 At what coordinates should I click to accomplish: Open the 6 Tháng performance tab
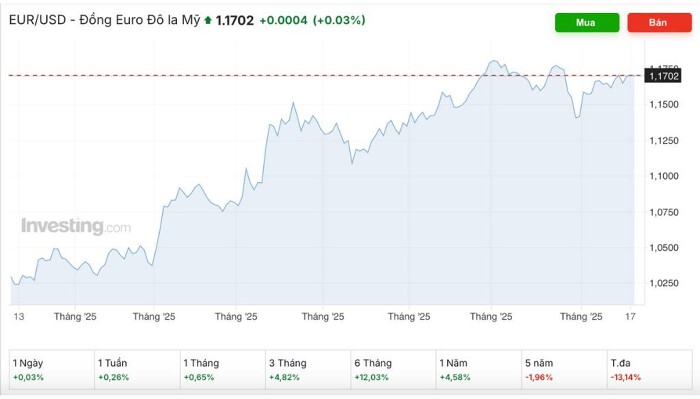coord(393,370)
